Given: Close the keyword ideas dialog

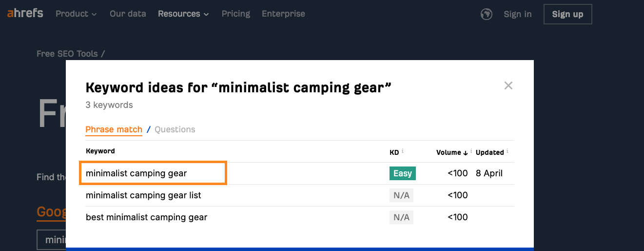Looking at the screenshot, I should (508, 86).
